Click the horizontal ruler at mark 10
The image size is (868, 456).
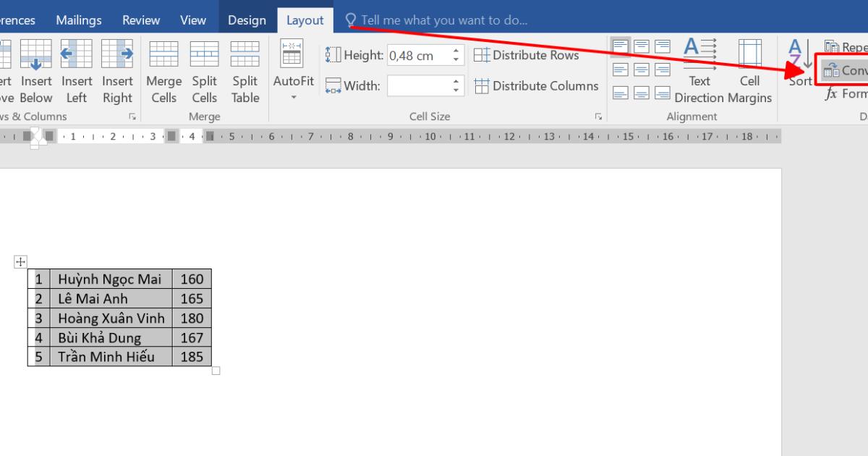click(x=430, y=136)
